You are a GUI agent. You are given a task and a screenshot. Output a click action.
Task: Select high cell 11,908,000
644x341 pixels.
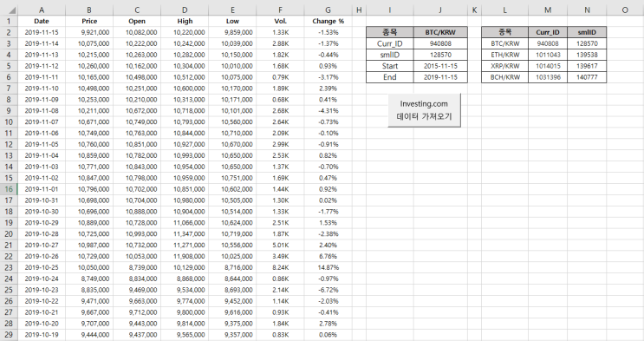pos(185,256)
